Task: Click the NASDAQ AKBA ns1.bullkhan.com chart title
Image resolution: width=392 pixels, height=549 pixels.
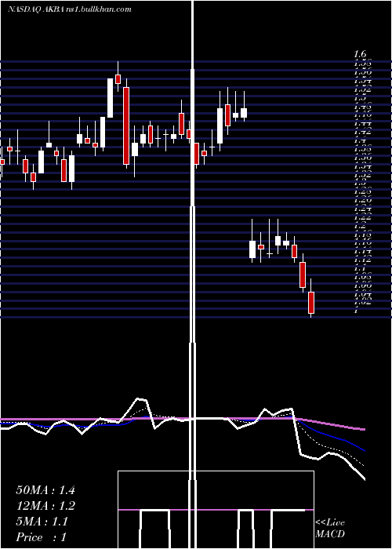Action: tap(70, 9)
